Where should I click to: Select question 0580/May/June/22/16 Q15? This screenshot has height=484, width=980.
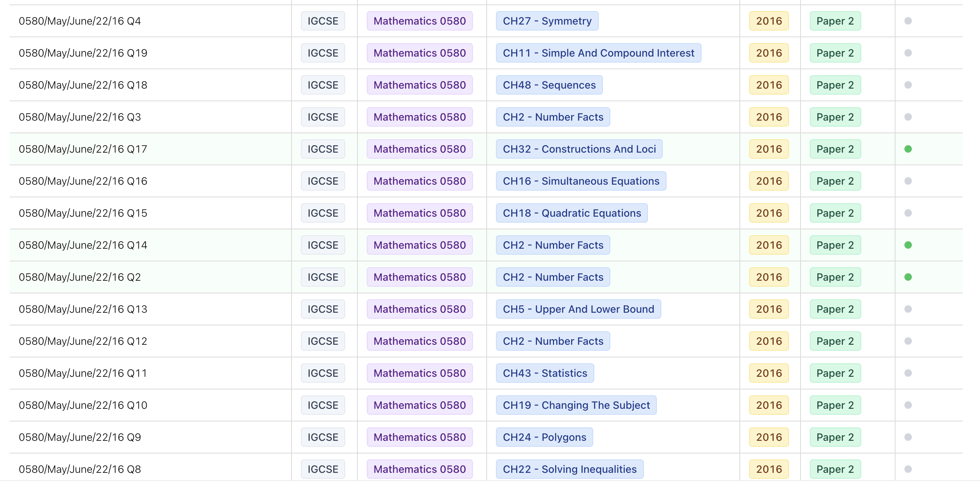click(x=83, y=213)
